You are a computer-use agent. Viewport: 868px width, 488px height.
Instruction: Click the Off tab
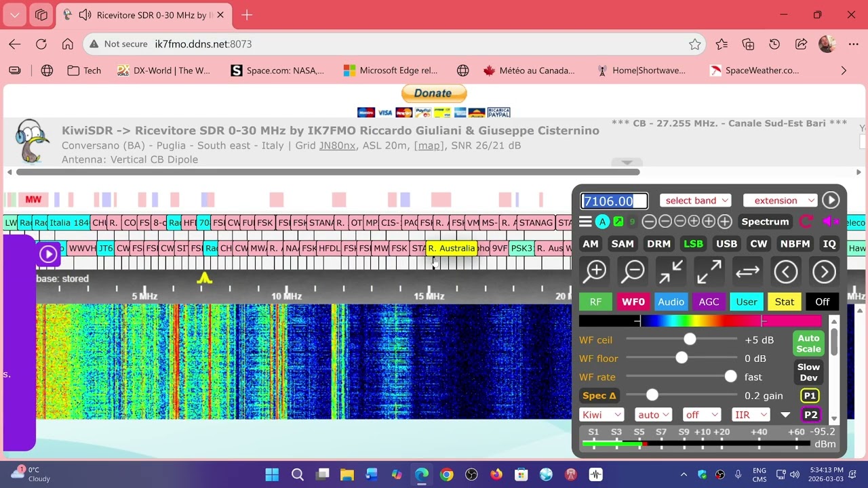click(822, 302)
